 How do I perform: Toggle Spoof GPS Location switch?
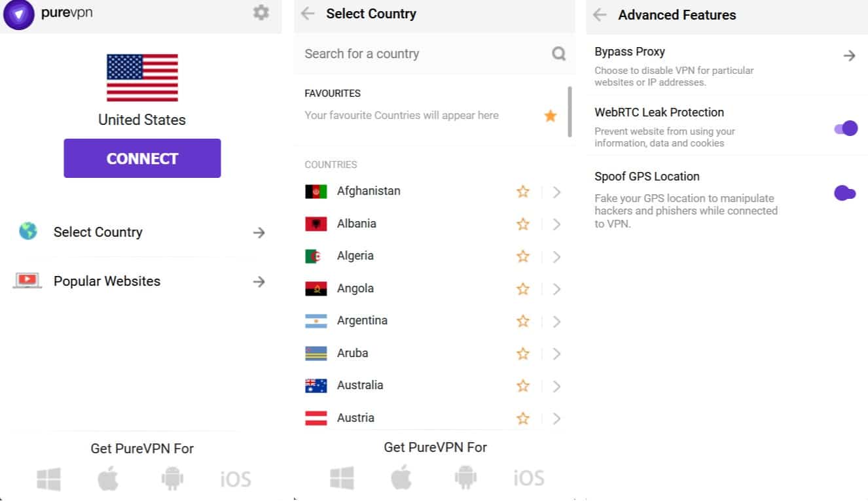click(x=845, y=193)
